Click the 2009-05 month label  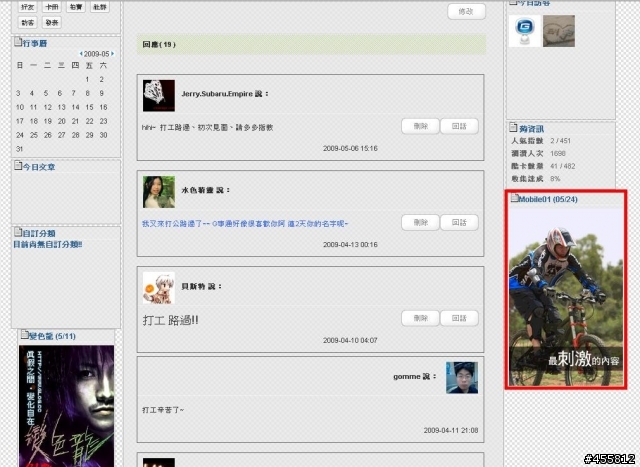click(x=97, y=53)
